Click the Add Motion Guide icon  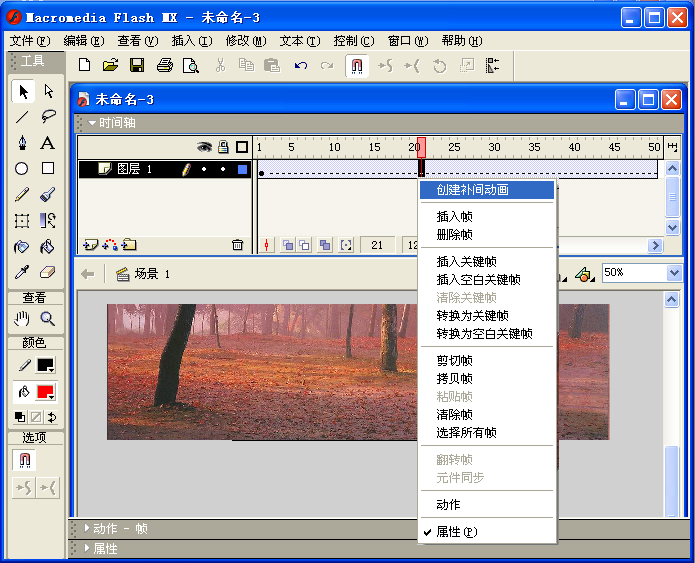coord(110,245)
